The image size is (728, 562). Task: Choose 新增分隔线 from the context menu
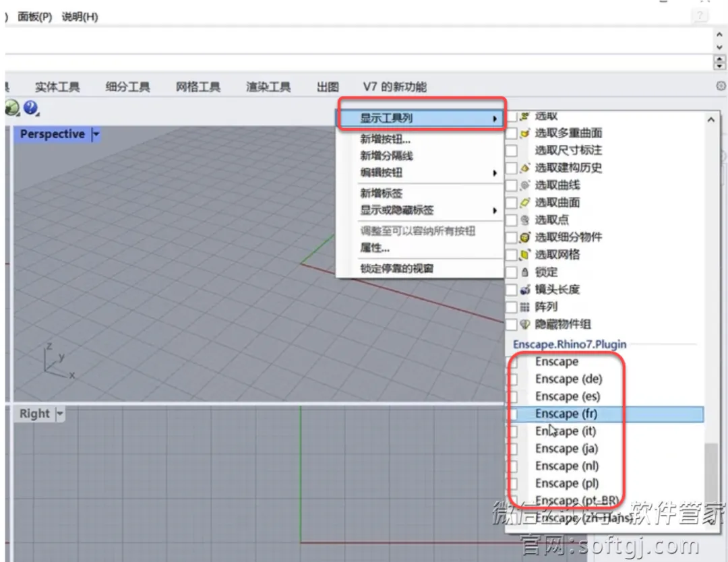[x=386, y=156]
